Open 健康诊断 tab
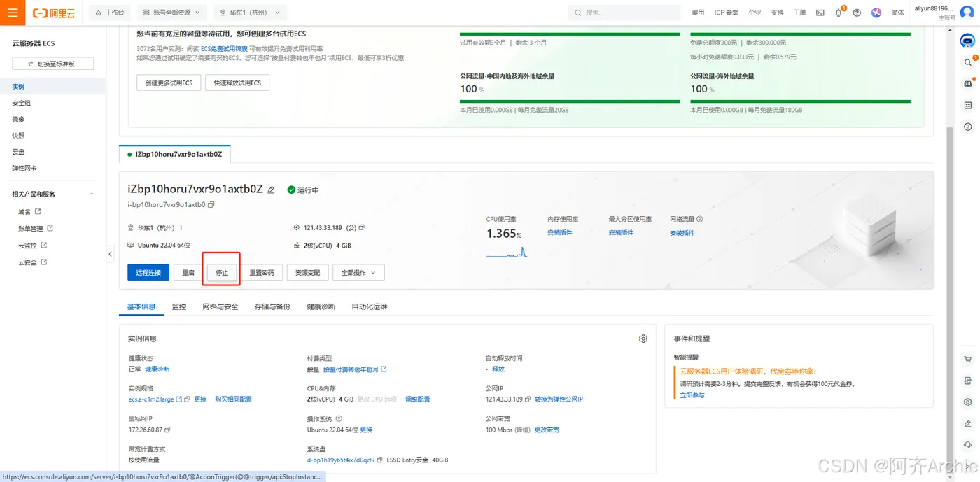980x482 pixels. [x=321, y=306]
